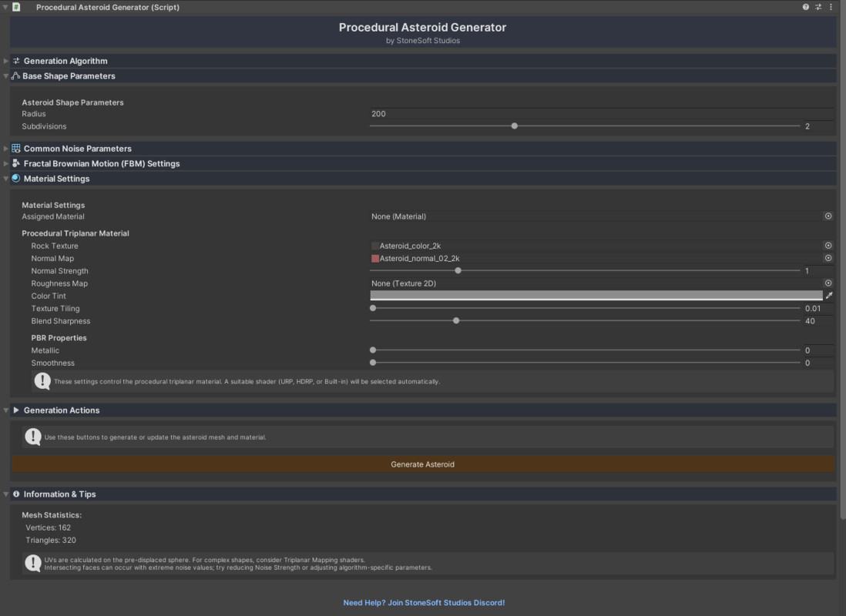846x616 pixels.
Task: Click the Radius property label
Action: point(33,114)
